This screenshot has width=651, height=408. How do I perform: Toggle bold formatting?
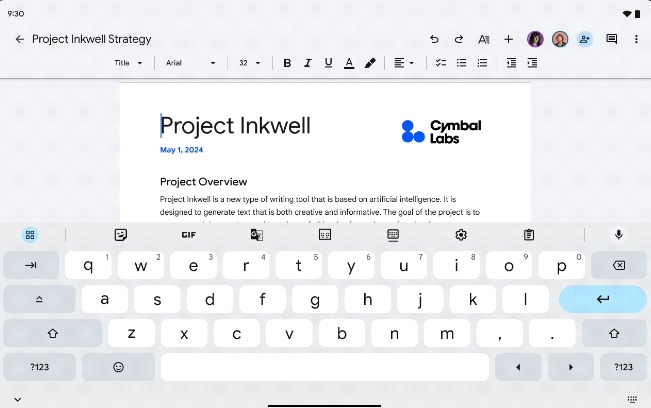pos(287,63)
